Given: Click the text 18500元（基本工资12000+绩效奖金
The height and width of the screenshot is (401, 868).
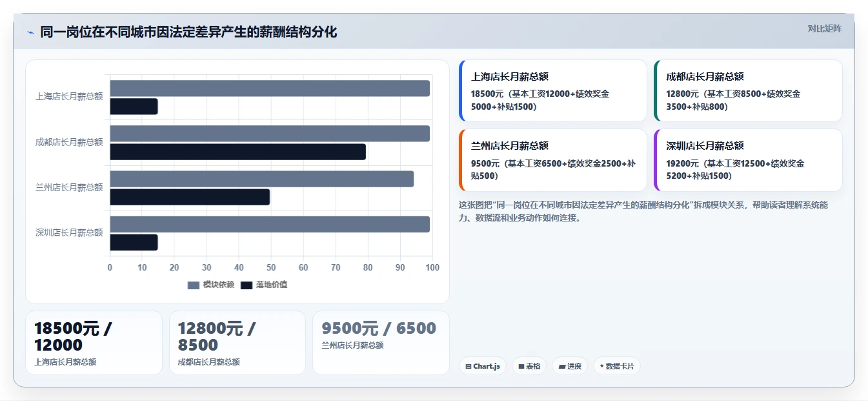Looking at the screenshot, I should pos(540,94).
